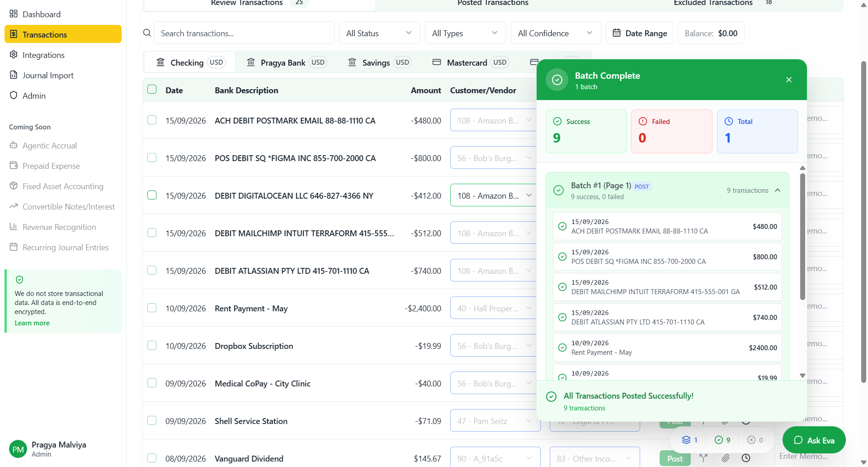Image resolution: width=868 pixels, height=467 pixels.
Task: Select the Rent Payment - May row checkbox
Action: [x=152, y=308]
